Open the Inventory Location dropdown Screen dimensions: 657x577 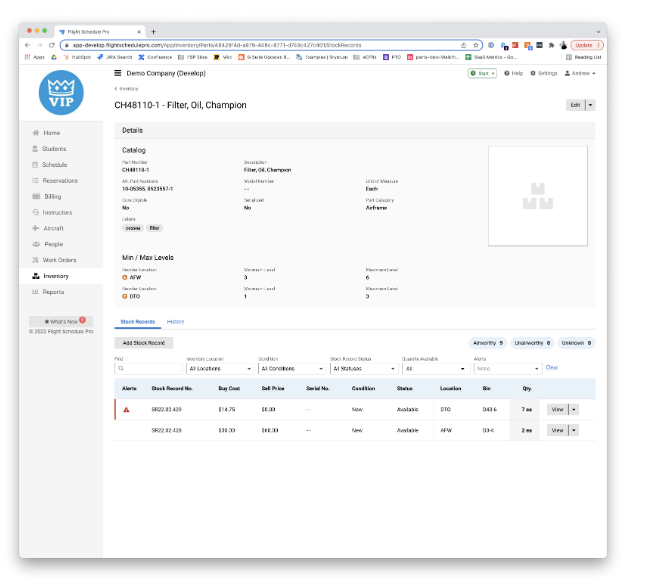(x=220, y=369)
